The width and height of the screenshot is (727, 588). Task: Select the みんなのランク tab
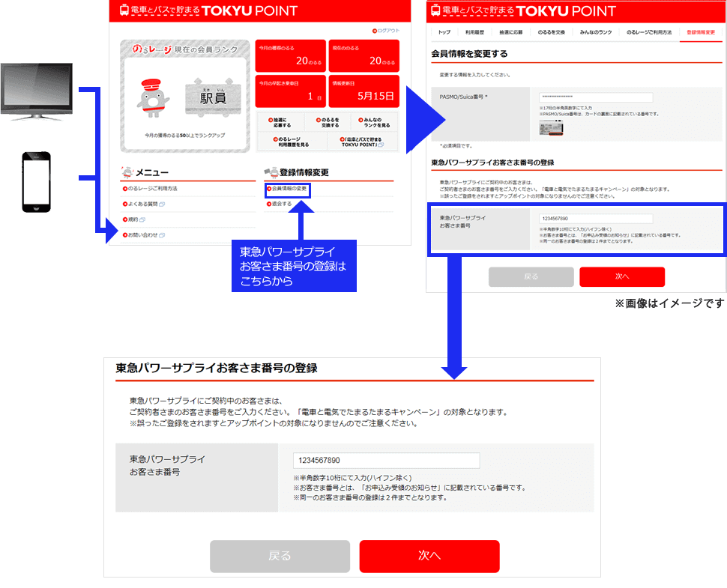pyautogui.click(x=595, y=32)
